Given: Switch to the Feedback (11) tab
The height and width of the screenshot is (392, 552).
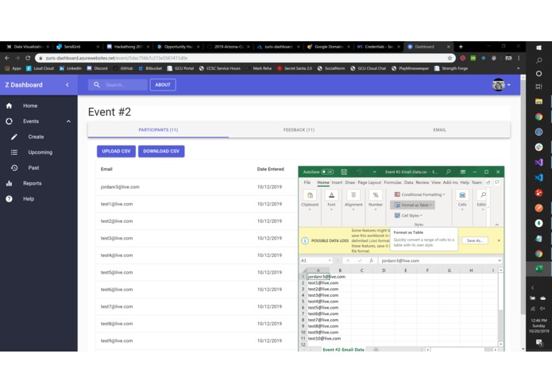Looking at the screenshot, I should [299, 129].
